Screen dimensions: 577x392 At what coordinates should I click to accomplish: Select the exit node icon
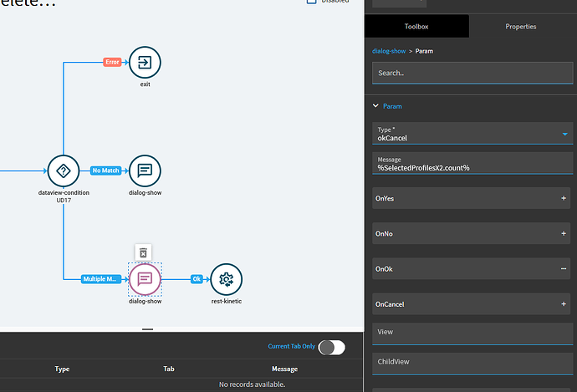[145, 62]
